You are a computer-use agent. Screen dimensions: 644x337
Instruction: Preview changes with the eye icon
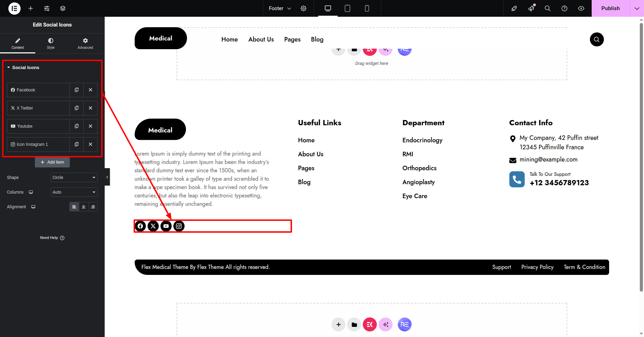click(581, 8)
